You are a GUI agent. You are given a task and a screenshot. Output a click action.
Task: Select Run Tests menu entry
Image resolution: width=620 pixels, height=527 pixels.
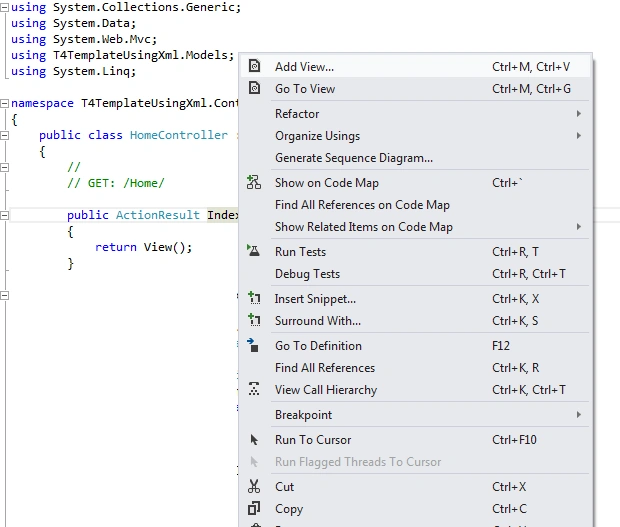[415, 252]
